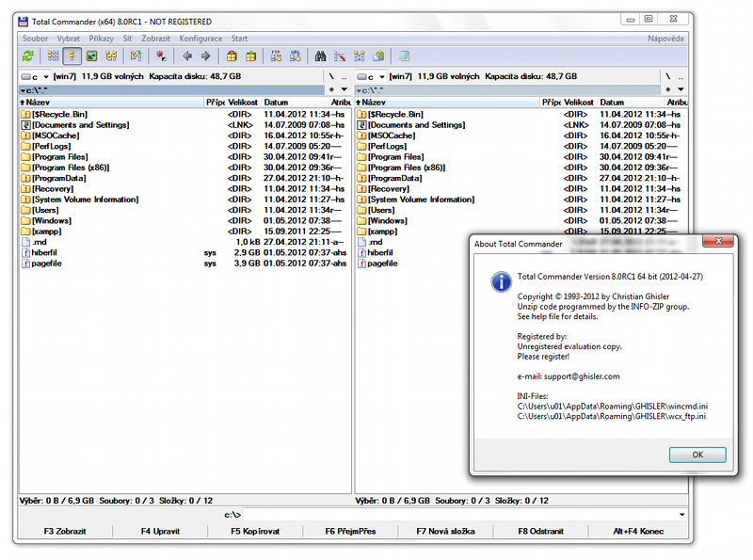753x560 pixels.
Task: Open the Soubor menu
Action: pyautogui.click(x=35, y=39)
